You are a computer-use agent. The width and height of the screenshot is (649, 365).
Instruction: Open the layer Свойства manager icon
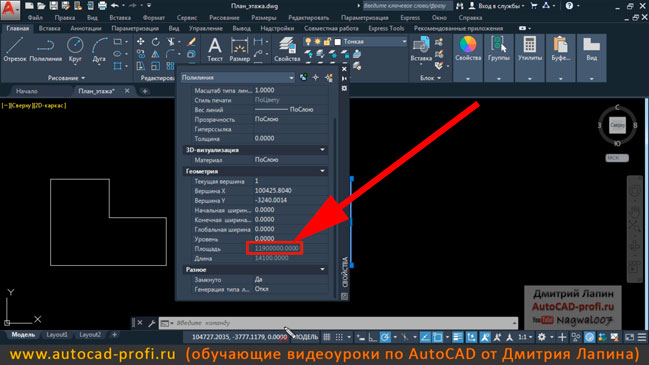point(287,50)
